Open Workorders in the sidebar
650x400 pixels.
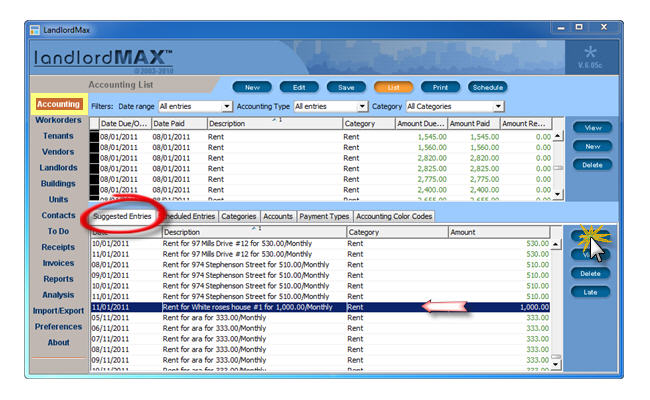[58, 120]
